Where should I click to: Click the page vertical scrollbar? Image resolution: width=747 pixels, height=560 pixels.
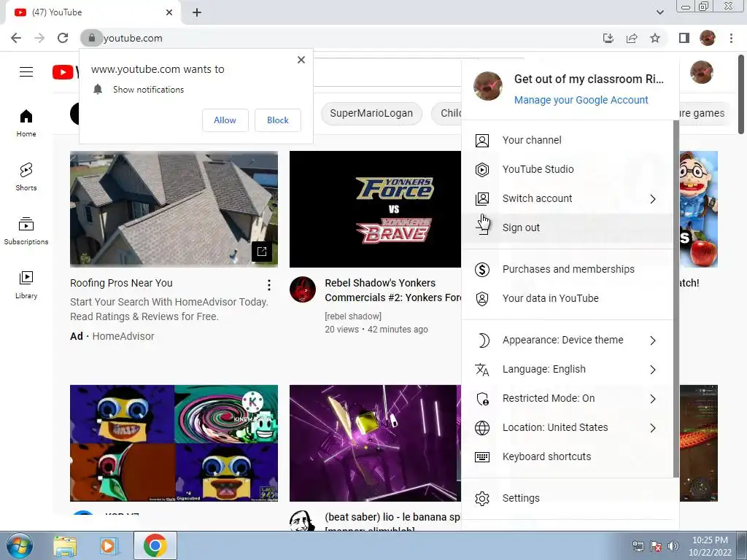tap(741, 94)
